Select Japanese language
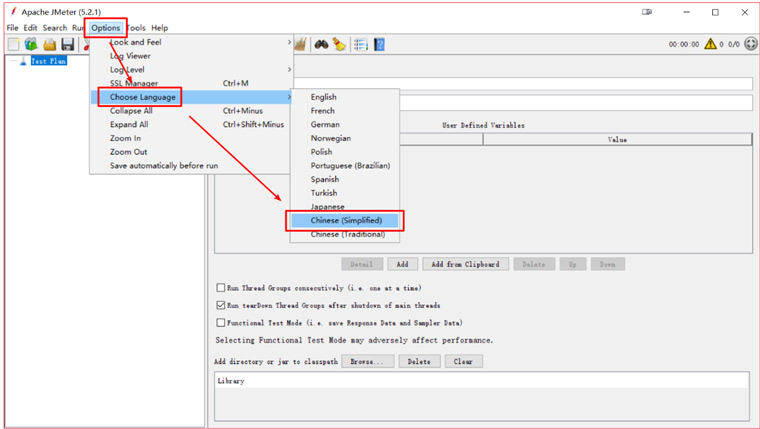This screenshot has width=760, height=429. point(345,207)
